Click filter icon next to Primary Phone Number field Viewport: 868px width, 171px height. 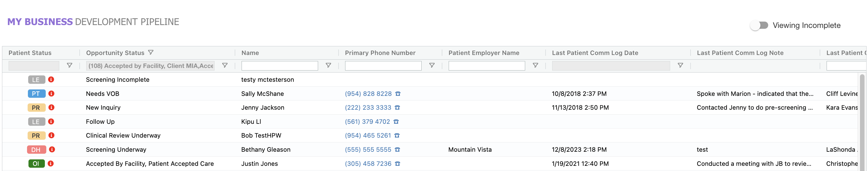pyautogui.click(x=432, y=65)
